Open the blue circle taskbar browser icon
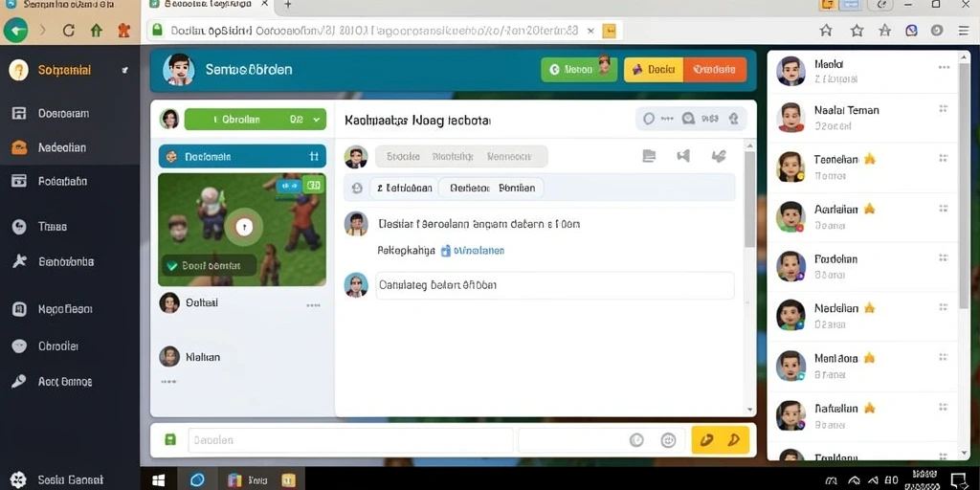The image size is (980, 490). coord(197,479)
